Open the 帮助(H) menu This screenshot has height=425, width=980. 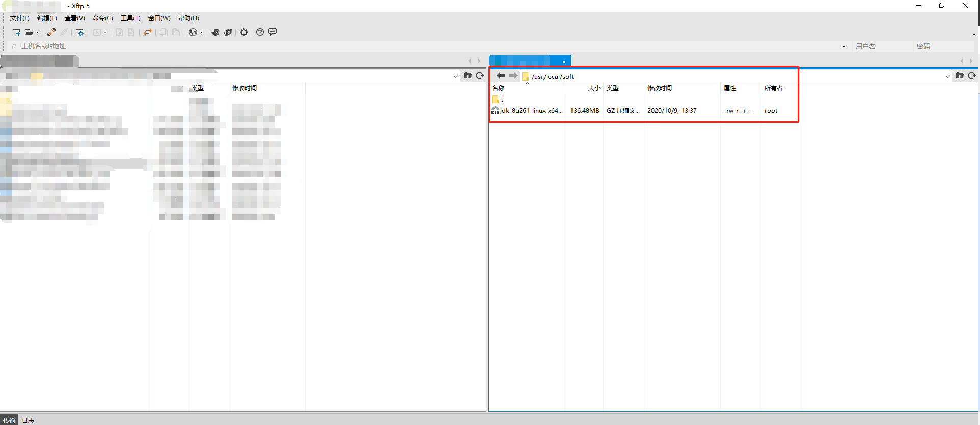pos(188,18)
